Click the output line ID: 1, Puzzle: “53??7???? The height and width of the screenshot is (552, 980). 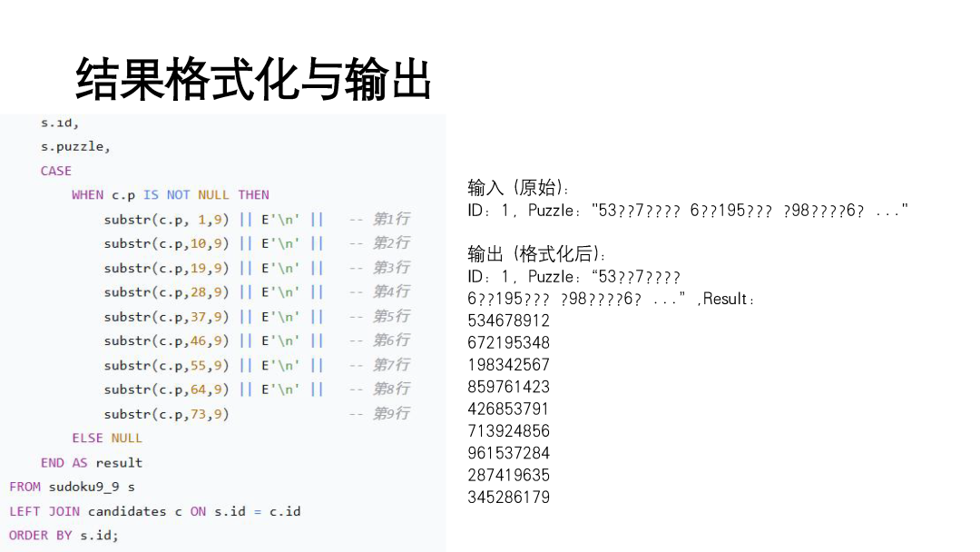[573, 277]
